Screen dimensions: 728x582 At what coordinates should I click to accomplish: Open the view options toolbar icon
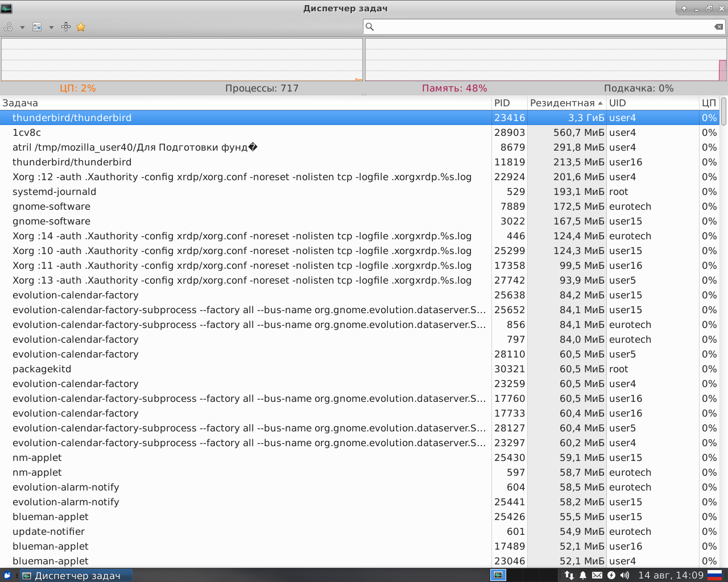tap(37, 27)
